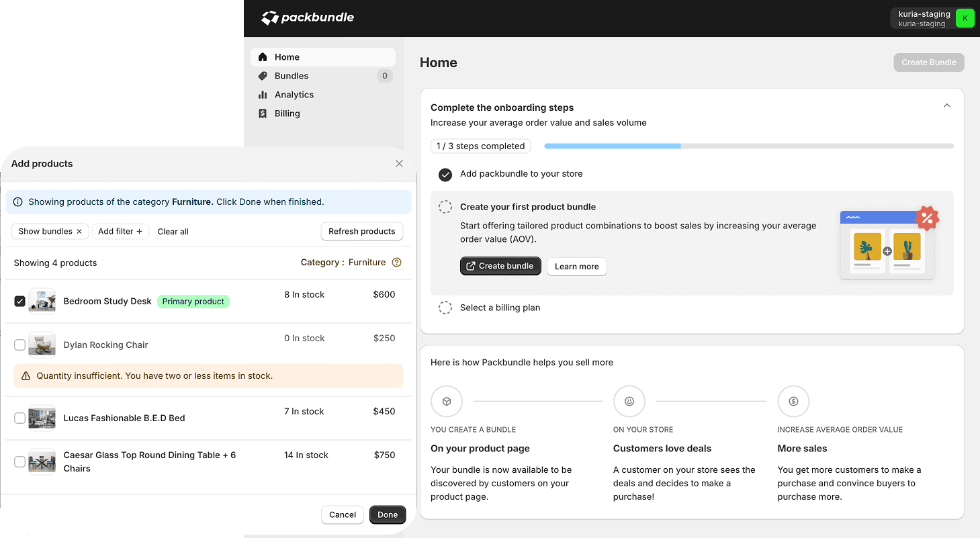This screenshot has height=538, width=980.
Task: Click the Billing receipt icon
Action: coord(263,114)
